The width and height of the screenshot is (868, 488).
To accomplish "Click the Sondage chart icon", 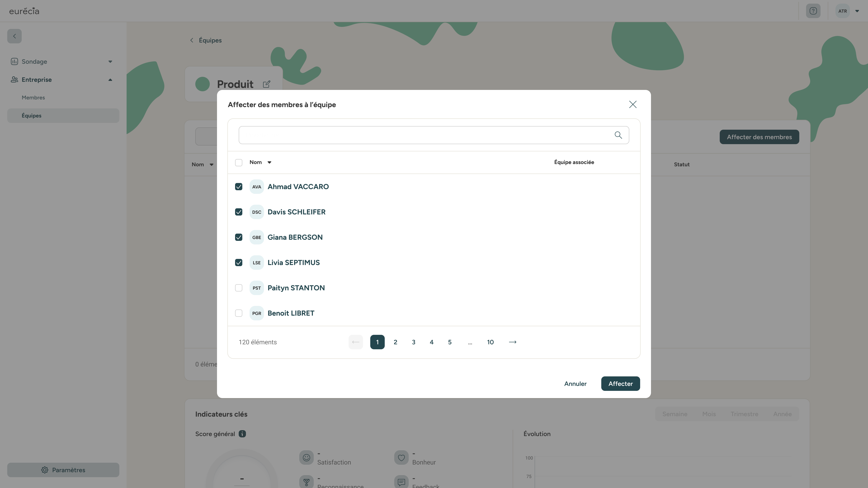I will point(14,61).
